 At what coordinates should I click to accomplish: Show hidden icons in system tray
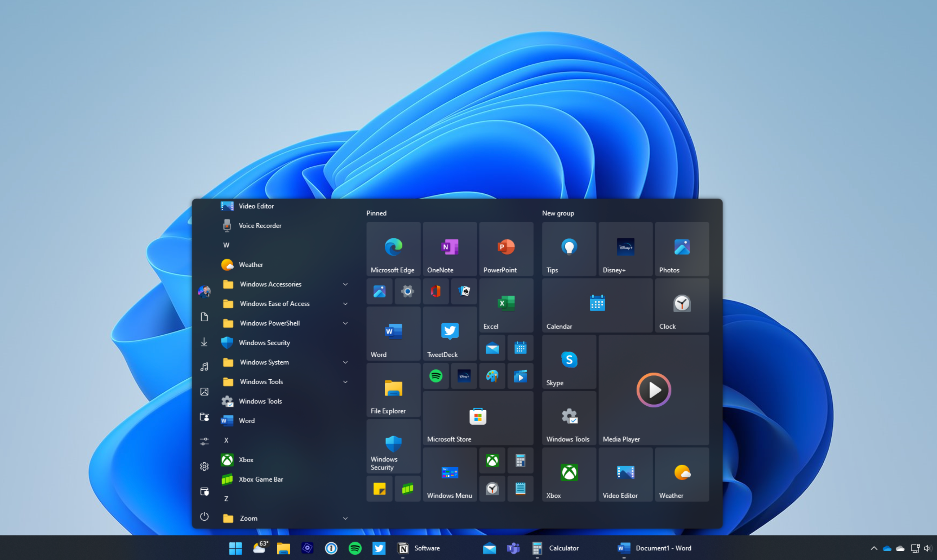click(x=873, y=548)
